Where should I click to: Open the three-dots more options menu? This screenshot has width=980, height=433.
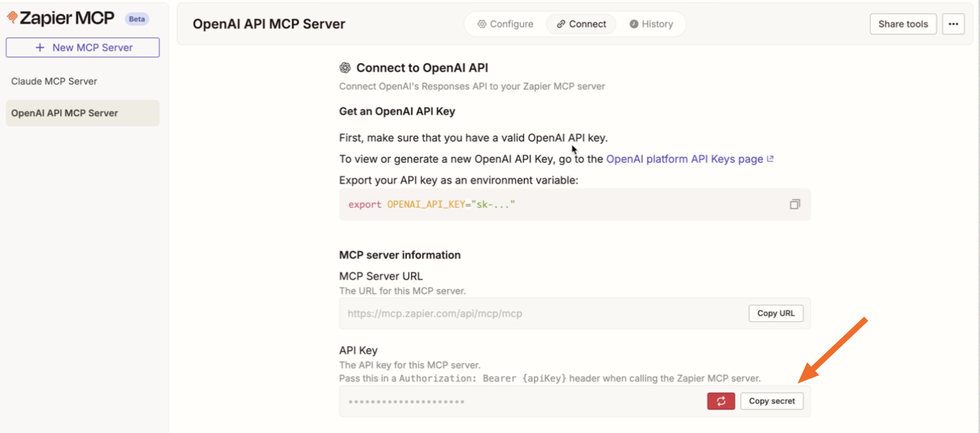953,24
